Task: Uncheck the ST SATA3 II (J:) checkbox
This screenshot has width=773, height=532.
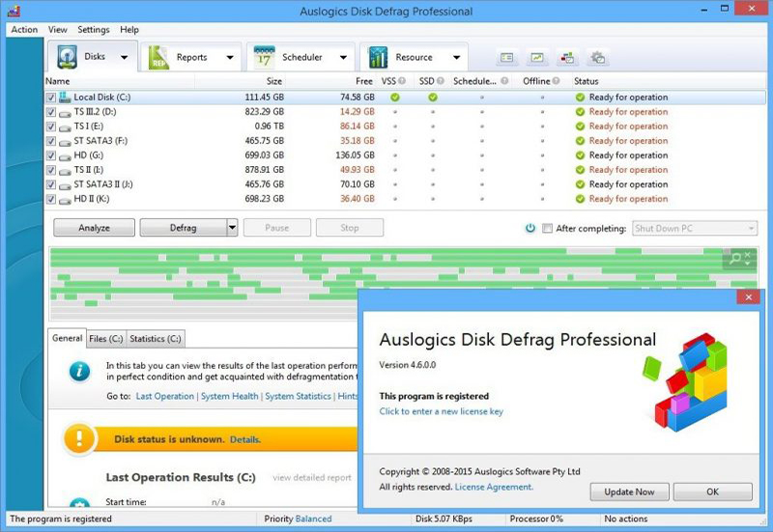Action: click(51, 184)
